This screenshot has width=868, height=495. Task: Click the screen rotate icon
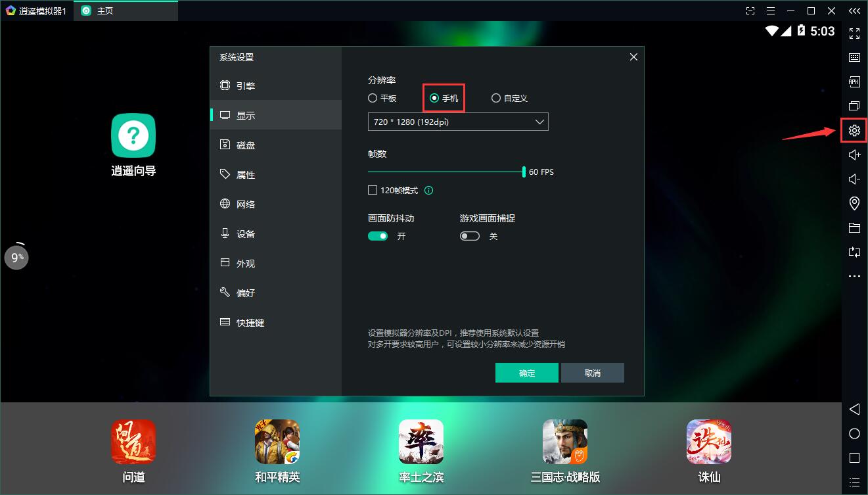[854, 252]
